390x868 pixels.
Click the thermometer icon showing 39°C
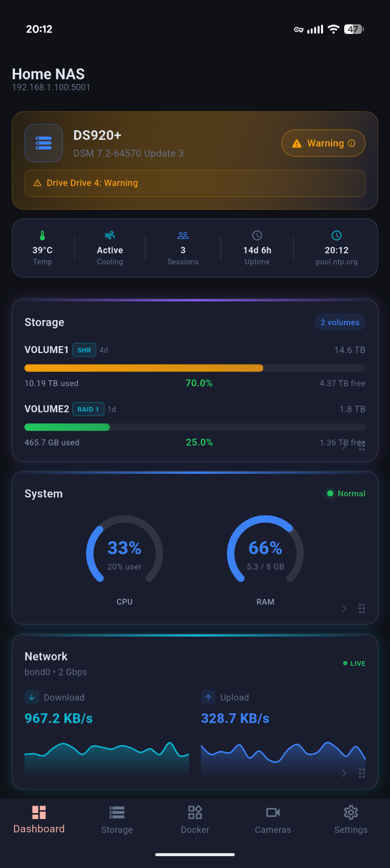pyautogui.click(x=42, y=236)
